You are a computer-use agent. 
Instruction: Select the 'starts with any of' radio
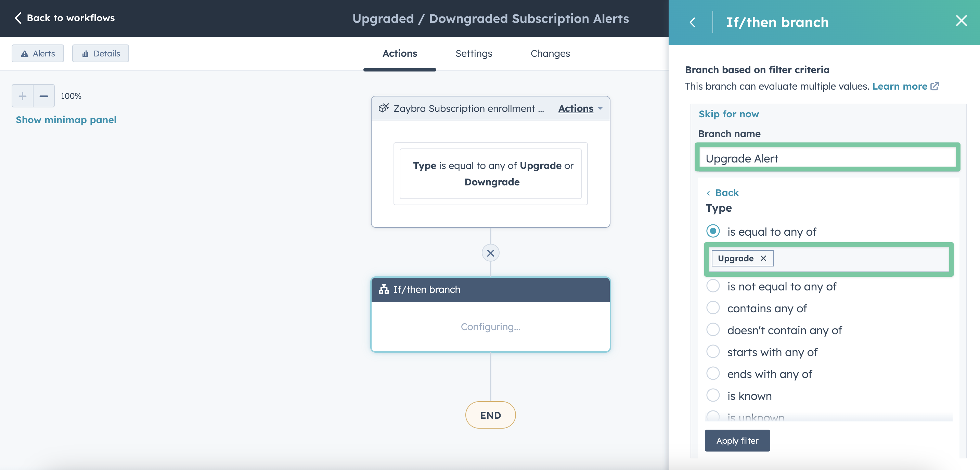[x=713, y=352]
